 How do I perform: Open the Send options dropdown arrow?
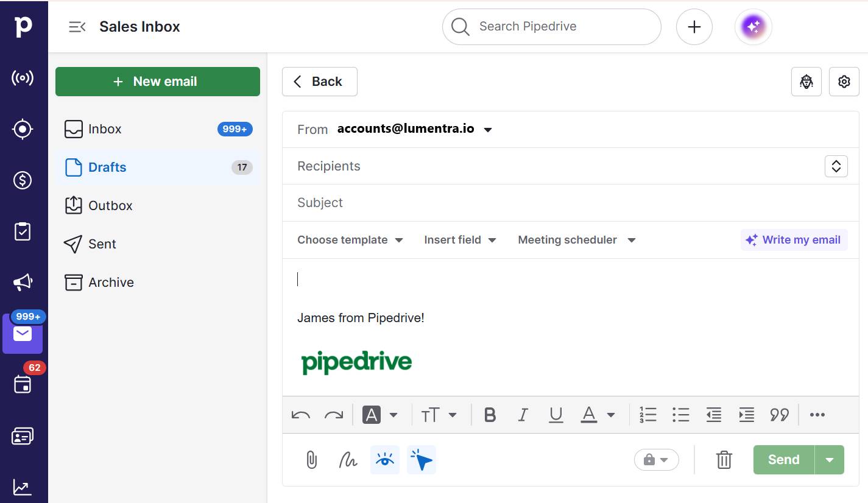(830, 460)
